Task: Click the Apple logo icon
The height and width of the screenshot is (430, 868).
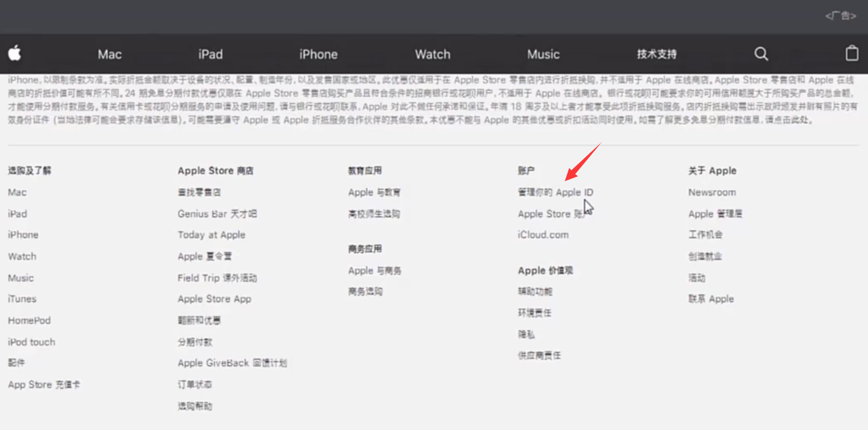Action: 15,53
